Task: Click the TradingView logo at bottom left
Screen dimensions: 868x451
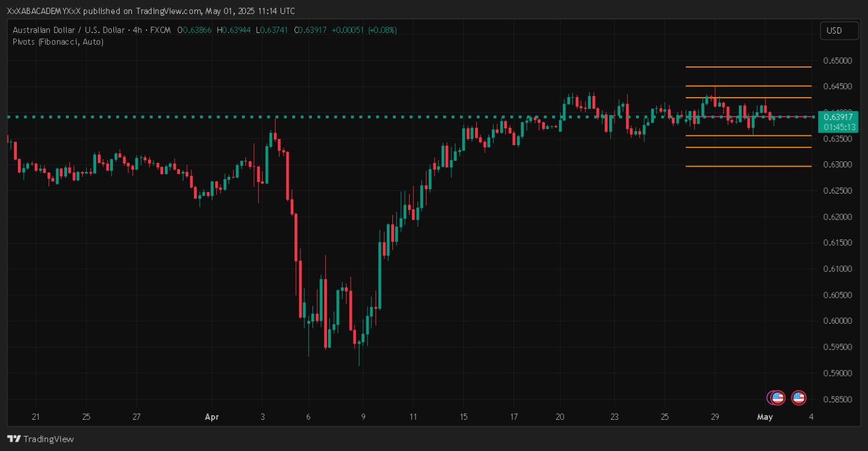Action: 41,439
